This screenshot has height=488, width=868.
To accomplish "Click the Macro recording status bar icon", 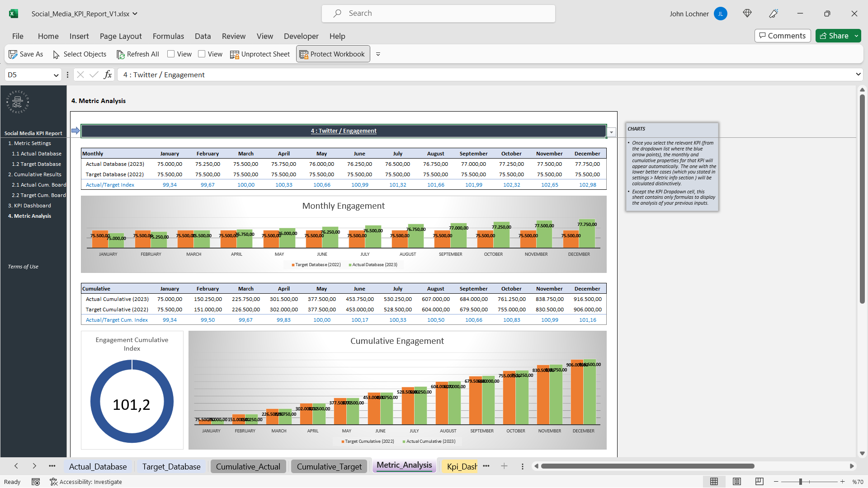I will coord(36,482).
